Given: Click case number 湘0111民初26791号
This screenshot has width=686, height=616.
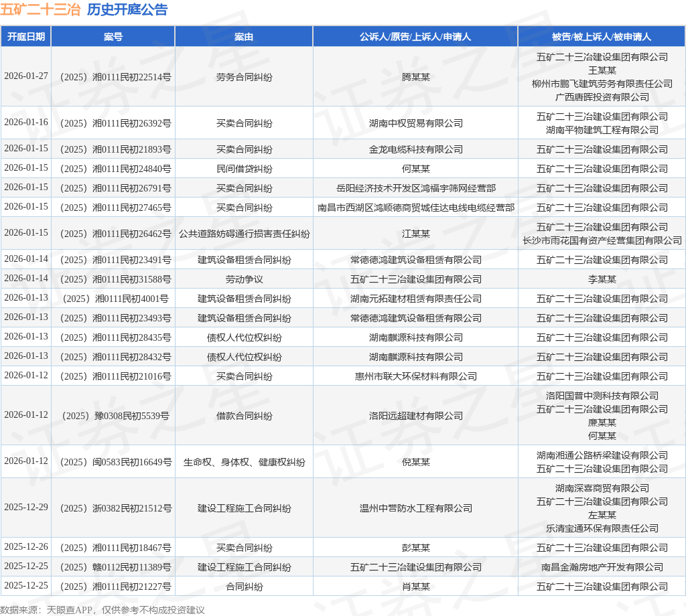Looking at the screenshot, I should click(115, 188).
